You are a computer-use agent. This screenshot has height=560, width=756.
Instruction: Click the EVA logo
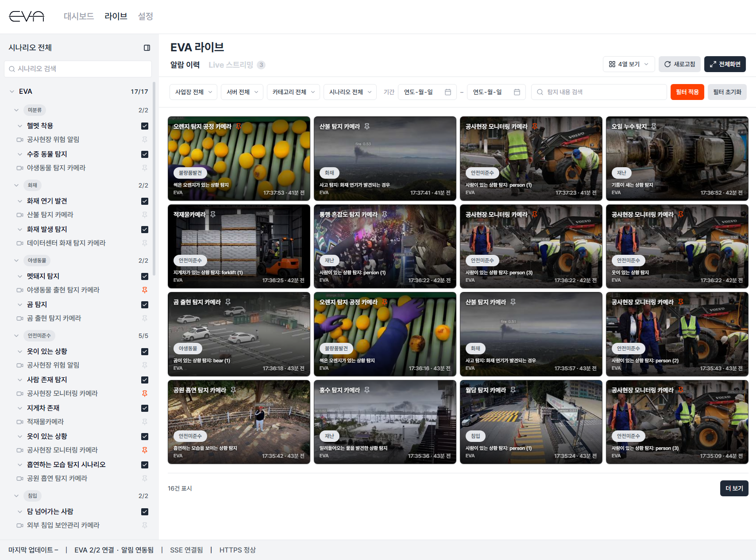click(x=27, y=16)
